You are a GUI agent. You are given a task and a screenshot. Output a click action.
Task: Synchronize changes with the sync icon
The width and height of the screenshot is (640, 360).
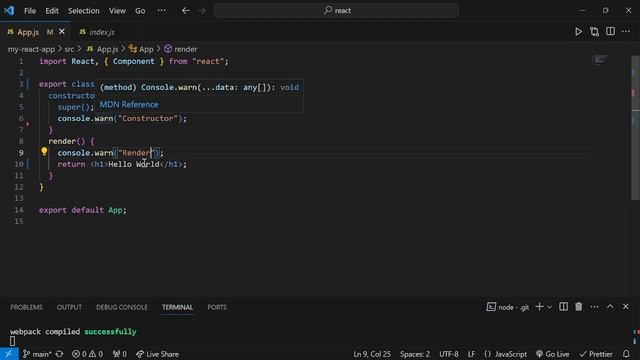point(60,354)
